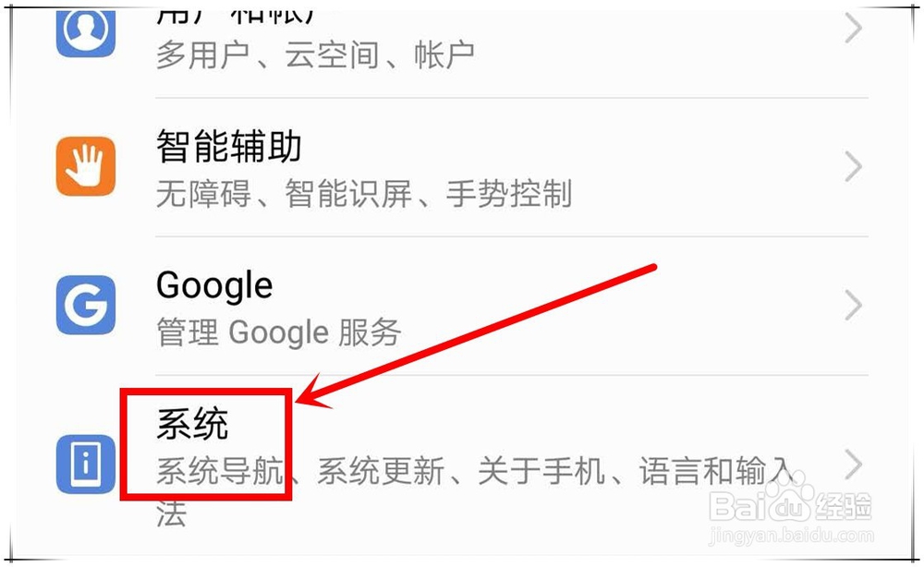The height and width of the screenshot is (567, 924).
Task: Tap the blue Google G icon
Action: [x=85, y=305]
